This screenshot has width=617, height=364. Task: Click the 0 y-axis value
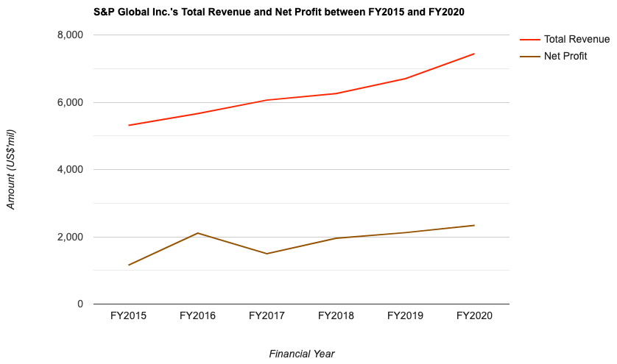(x=80, y=304)
